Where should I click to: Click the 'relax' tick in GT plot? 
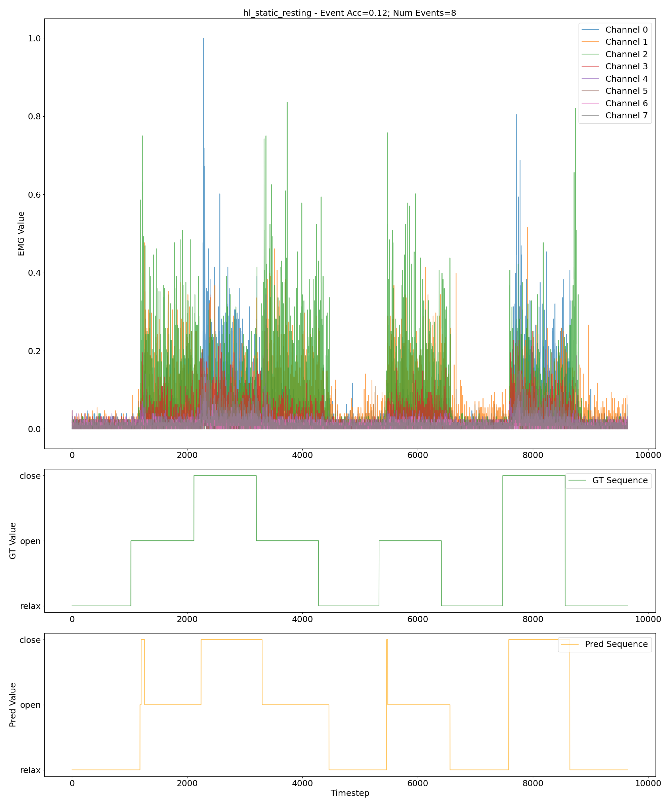(x=30, y=606)
